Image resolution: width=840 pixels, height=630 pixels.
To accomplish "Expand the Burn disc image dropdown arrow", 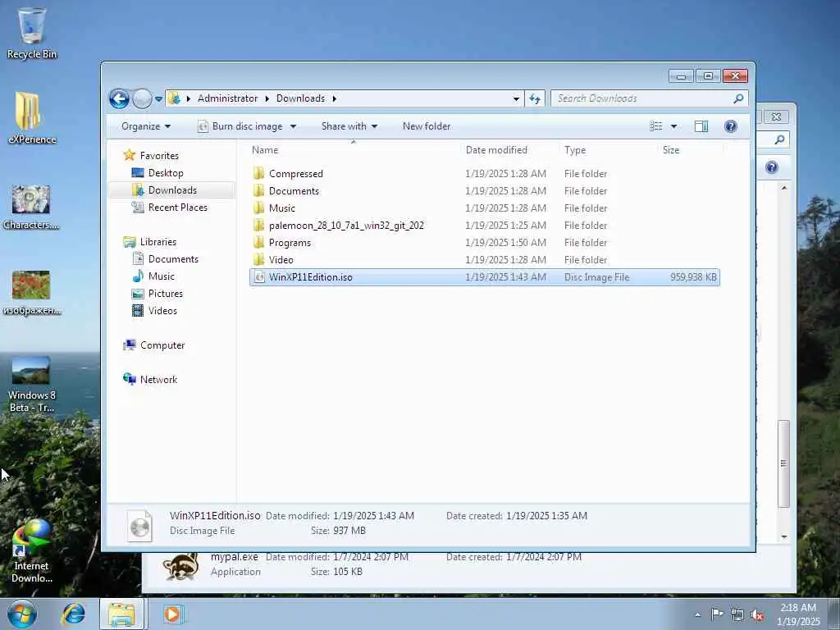I will pos(293,127).
